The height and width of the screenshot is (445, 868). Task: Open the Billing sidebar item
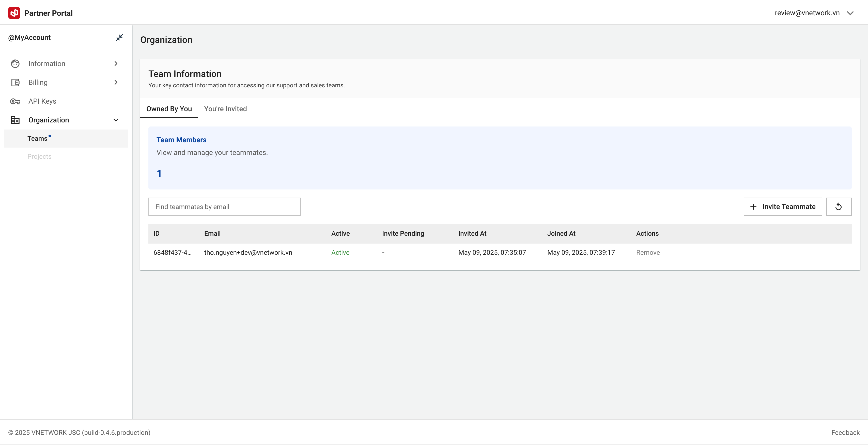[66, 83]
